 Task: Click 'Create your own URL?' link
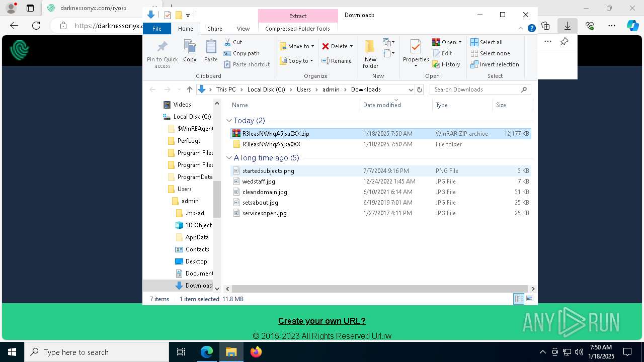click(x=322, y=321)
